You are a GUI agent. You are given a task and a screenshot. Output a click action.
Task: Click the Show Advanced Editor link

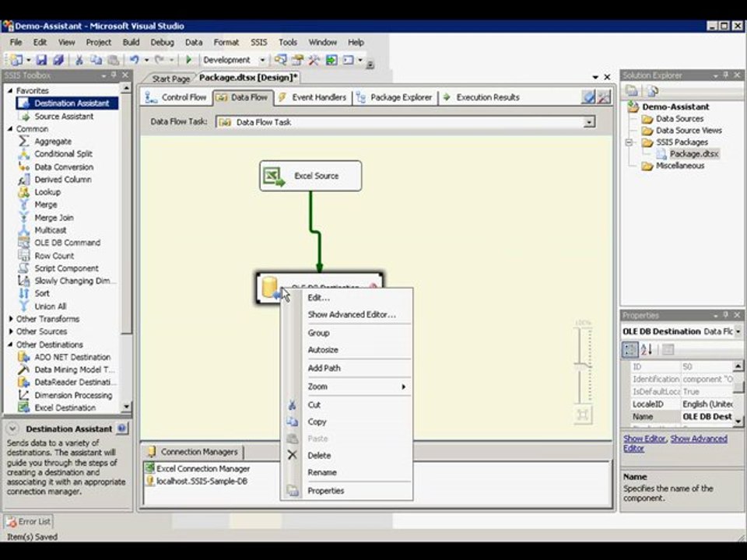pyautogui.click(x=675, y=443)
